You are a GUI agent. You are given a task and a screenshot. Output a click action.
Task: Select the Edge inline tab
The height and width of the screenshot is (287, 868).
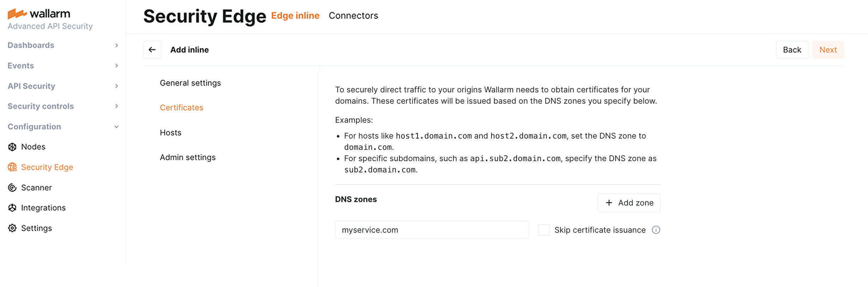pyautogui.click(x=295, y=16)
